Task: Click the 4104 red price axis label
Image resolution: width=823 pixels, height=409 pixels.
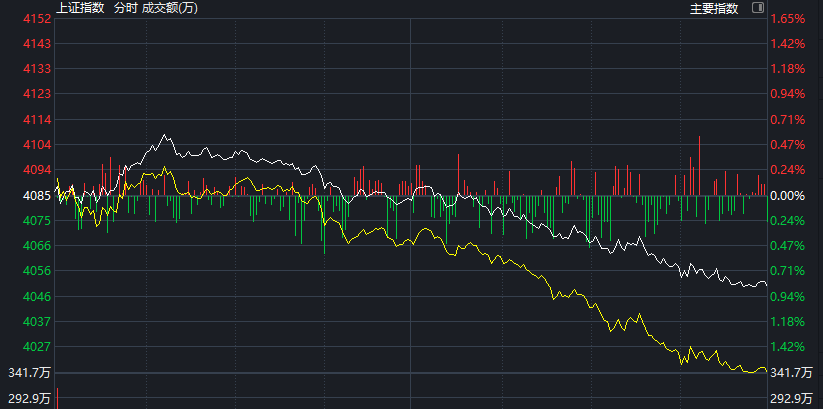Action: coord(36,145)
